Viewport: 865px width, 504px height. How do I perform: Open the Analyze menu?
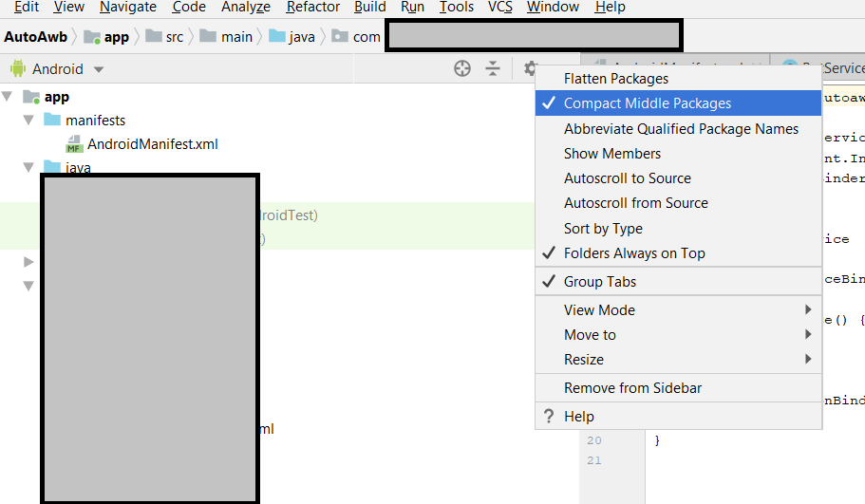[x=246, y=8]
